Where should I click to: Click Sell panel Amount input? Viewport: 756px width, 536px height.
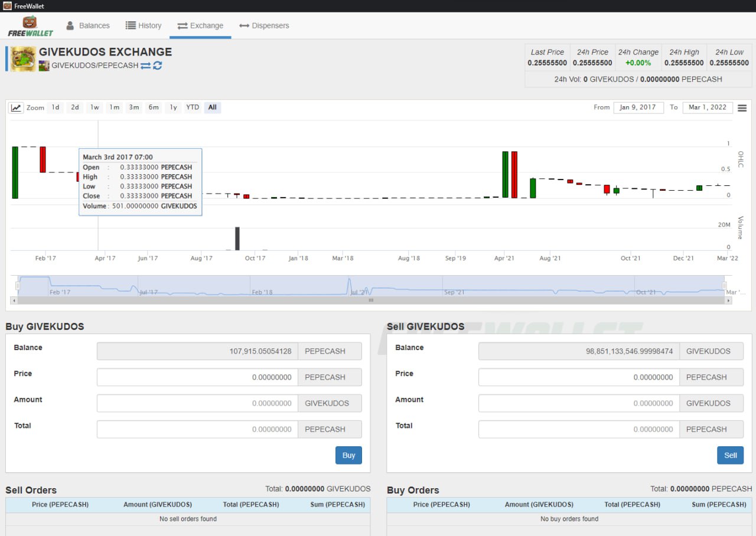coord(579,403)
